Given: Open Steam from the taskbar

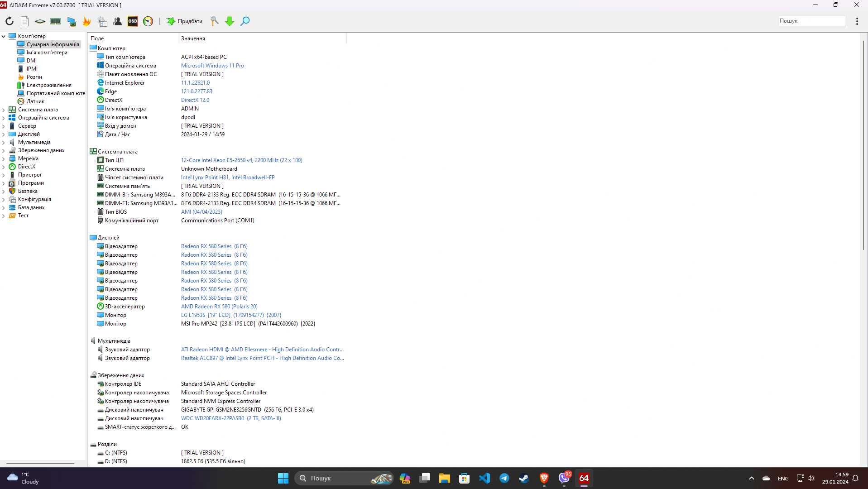Looking at the screenshot, I should coord(524,478).
